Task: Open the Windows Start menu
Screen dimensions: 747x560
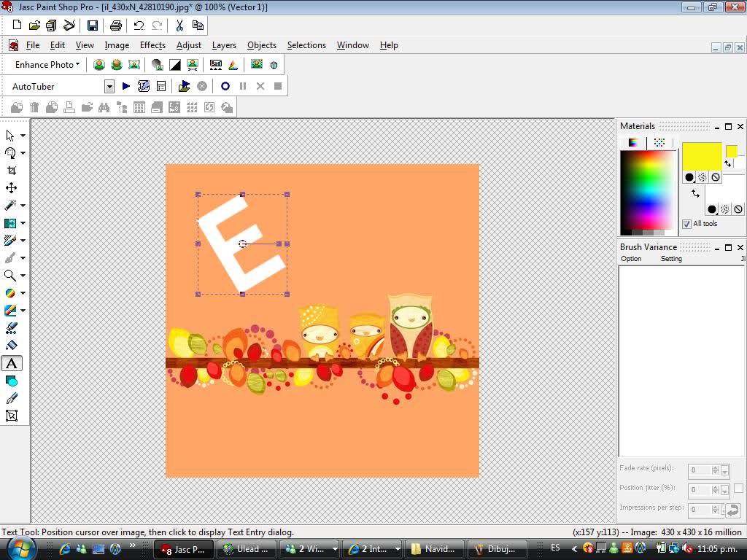Action: (20, 548)
